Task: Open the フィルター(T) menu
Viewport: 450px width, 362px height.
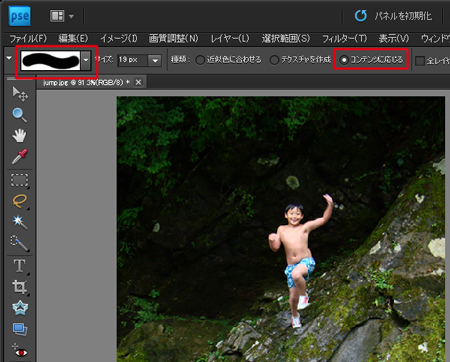Action: (344, 39)
